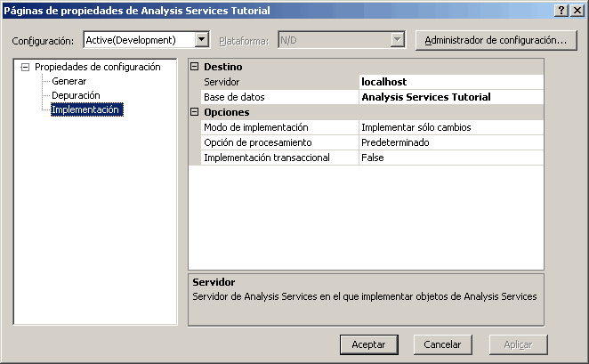Click the Aceptar button
The height and width of the screenshot is (364, 589).
[x=369, y=344]
